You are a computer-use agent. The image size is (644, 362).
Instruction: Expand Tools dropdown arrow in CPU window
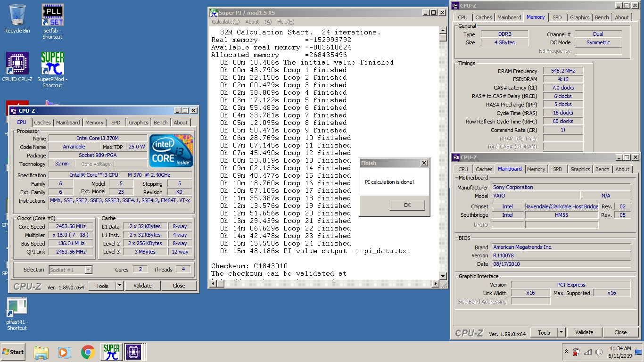[119, 286]
